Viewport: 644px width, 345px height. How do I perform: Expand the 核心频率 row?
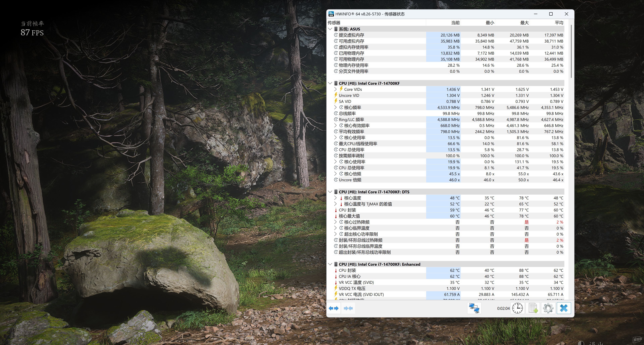click(335, 107)
